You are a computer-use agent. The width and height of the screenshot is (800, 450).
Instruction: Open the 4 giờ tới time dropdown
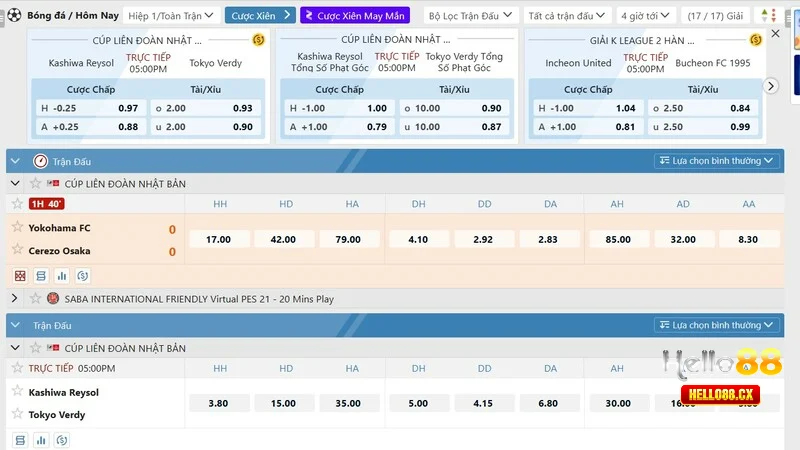pos(645,16)
